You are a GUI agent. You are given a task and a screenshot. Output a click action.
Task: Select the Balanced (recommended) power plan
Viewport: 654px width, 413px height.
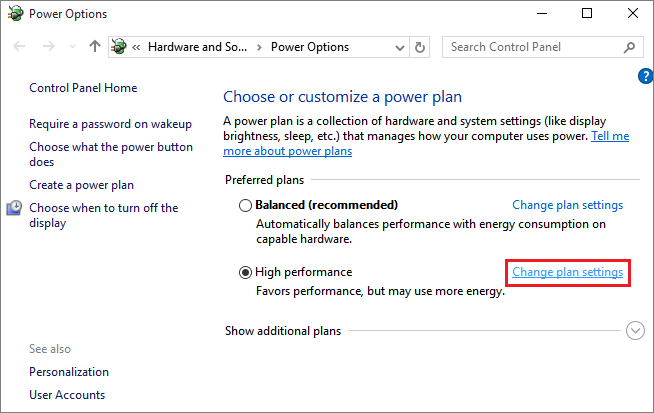[x=246, y=205]
